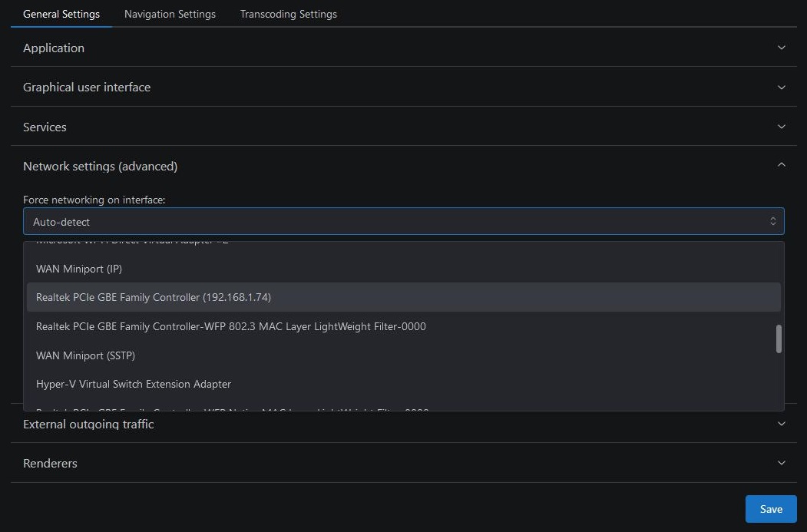Image resolution: width=807 pixels, height=532 pixels.
Task: Select Realtek PCIe GBE Family Controller (192.168.1.74)
Action: click(404, 297)
